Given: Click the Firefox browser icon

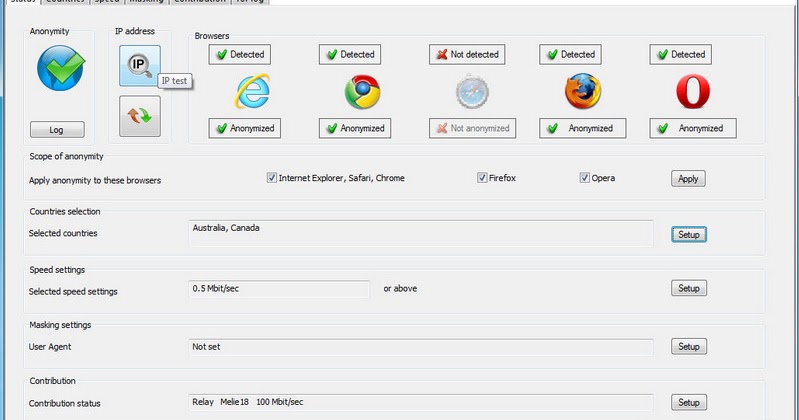Looking at the screenshot, I should (x=583, y=91).
